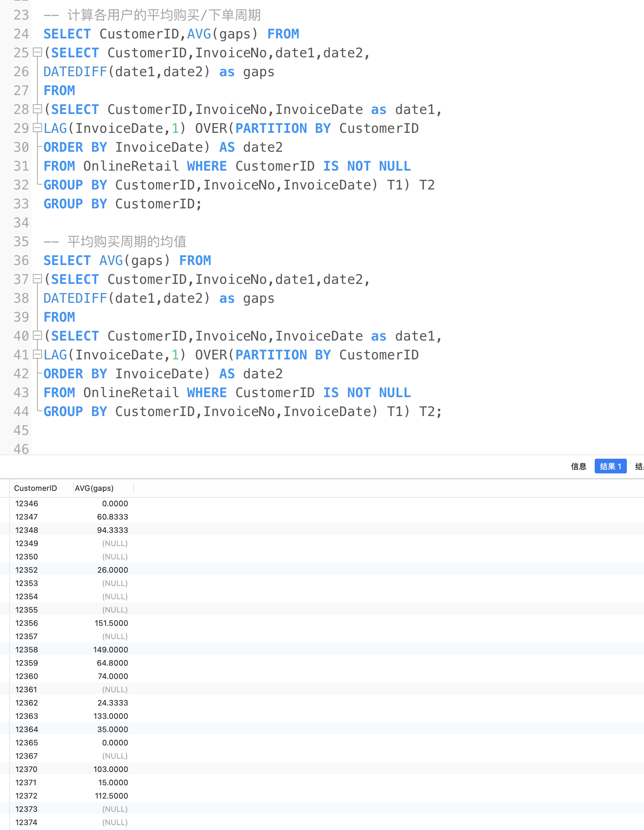The height and width of the screenshot is (830, 644).
Task: Select the NULL cell for customer 12349
Action: point(115,543)
